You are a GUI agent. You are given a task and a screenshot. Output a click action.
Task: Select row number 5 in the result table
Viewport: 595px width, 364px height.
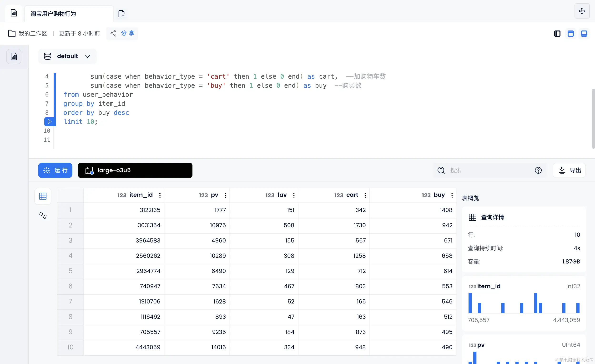click(70, 271)
